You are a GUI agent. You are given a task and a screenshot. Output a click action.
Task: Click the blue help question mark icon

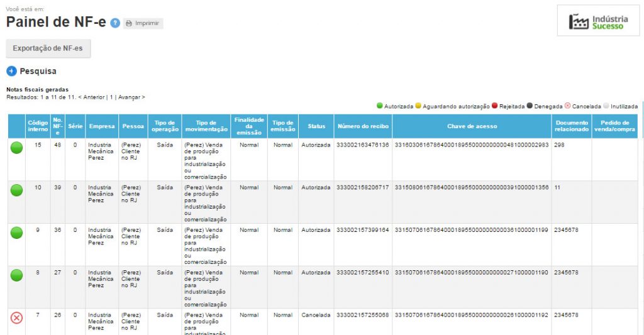click(x=115, y=23)
